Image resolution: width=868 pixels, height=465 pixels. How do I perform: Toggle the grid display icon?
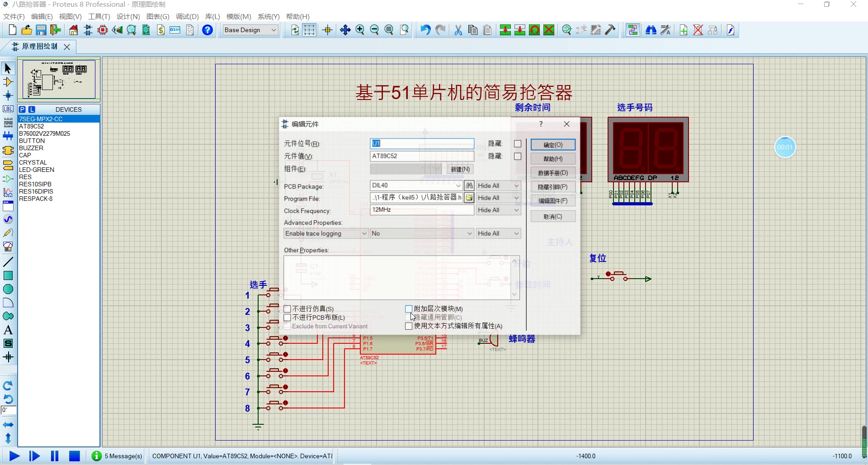click(x=309, y=30)
